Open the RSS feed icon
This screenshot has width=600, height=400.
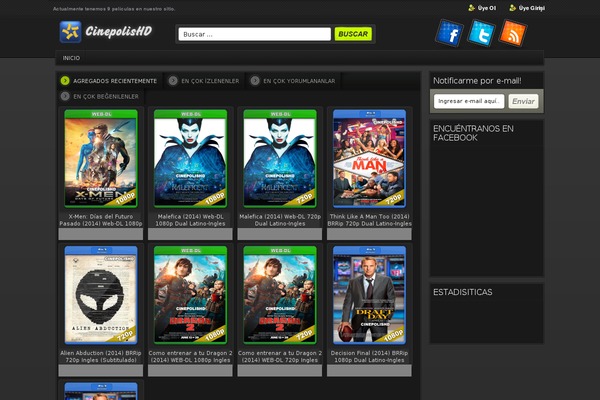coord(513,33)
